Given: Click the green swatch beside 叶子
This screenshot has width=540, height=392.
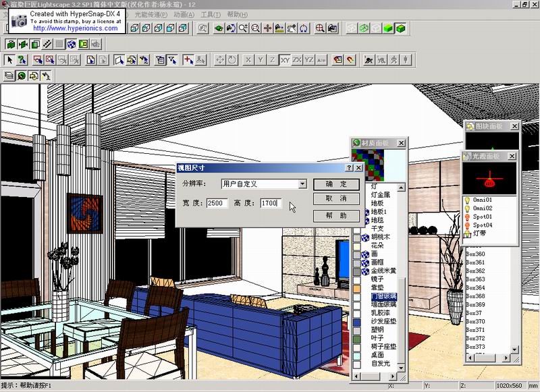Looking at the screenshot, I should [357, 339].
